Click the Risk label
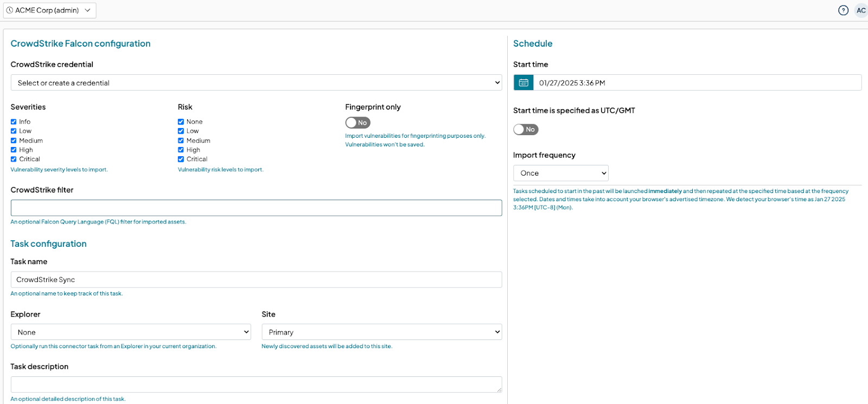 (185, 107)
